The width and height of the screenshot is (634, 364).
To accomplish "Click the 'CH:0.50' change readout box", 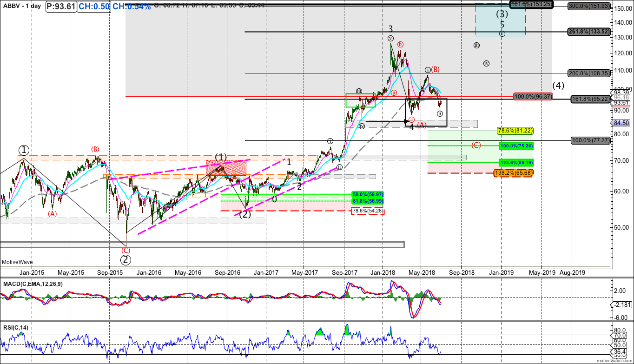I will point(94,7).
